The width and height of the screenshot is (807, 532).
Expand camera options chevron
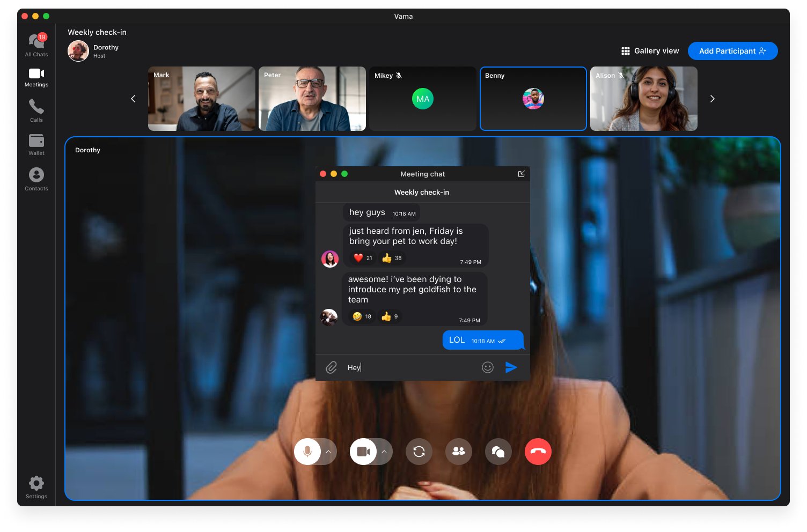(384, 452)
